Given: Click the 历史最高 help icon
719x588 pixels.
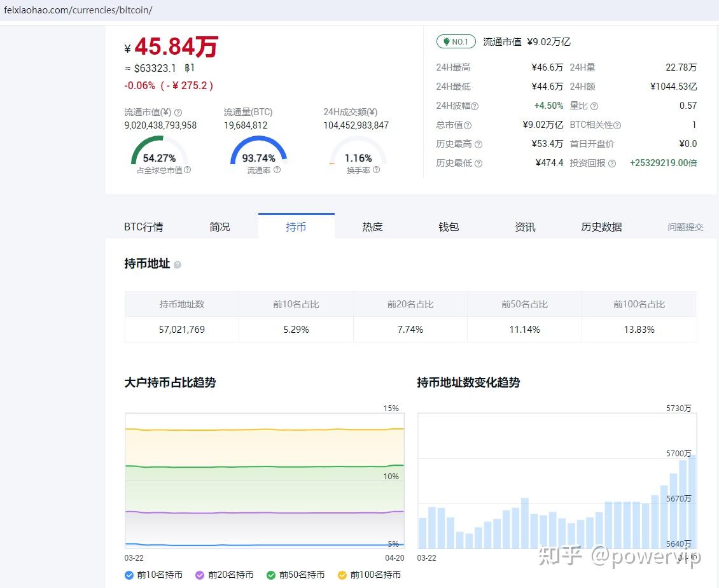Looking at the screenshot, I should pos(477,144).
